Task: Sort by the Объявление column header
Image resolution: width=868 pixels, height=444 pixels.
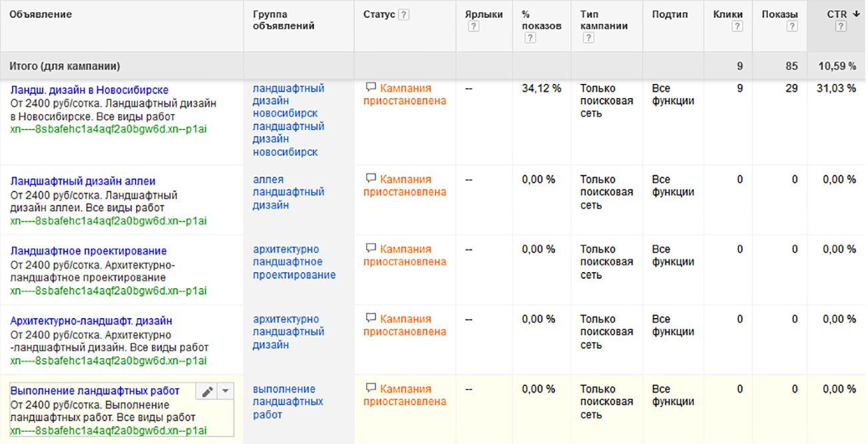Action: coord(41,15)
